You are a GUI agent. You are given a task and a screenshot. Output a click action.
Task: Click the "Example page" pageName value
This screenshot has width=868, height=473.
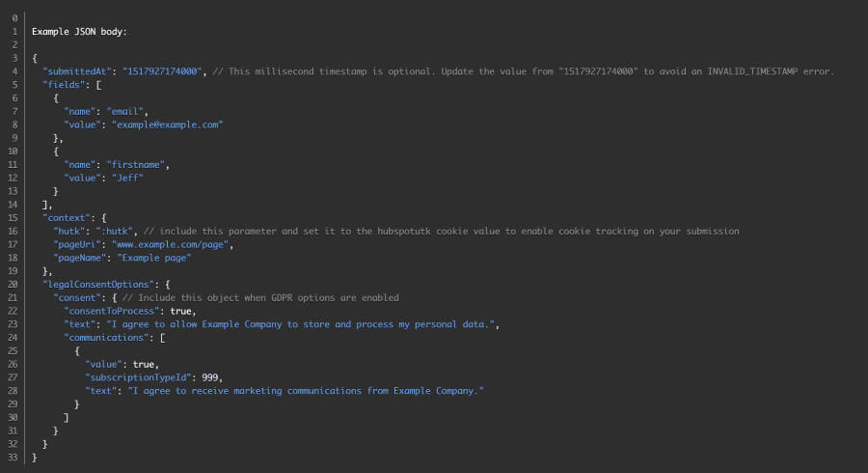coord(154,258)
